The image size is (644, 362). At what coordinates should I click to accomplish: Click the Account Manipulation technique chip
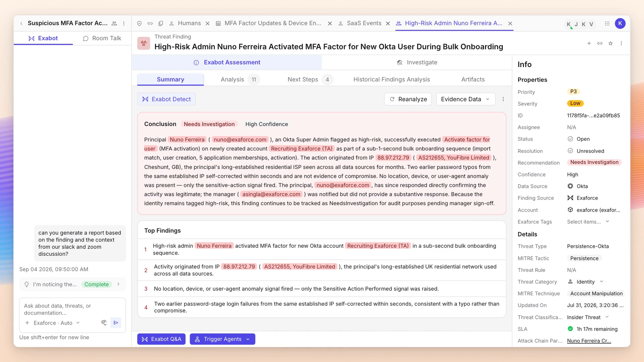(596, 294)
